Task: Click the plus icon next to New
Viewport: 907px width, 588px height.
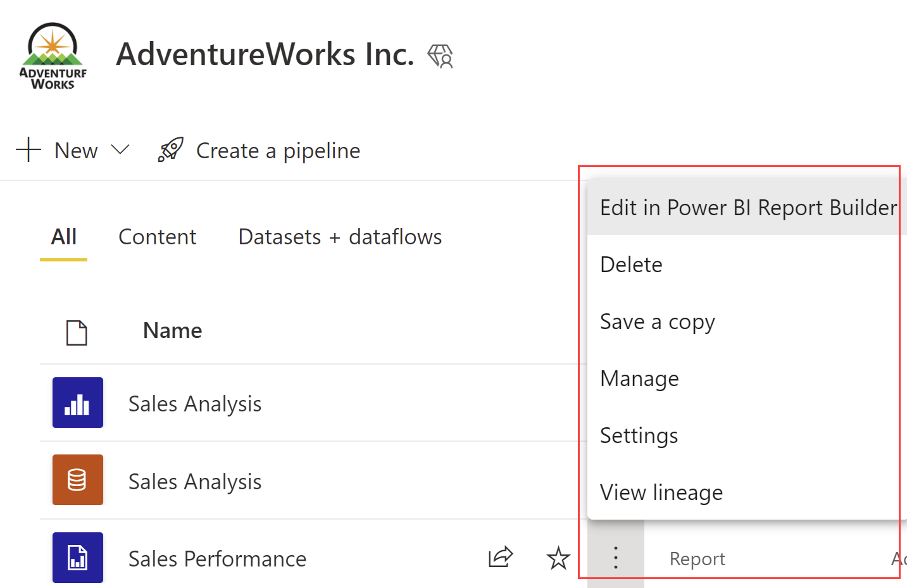Action: (x=28, y=150)
